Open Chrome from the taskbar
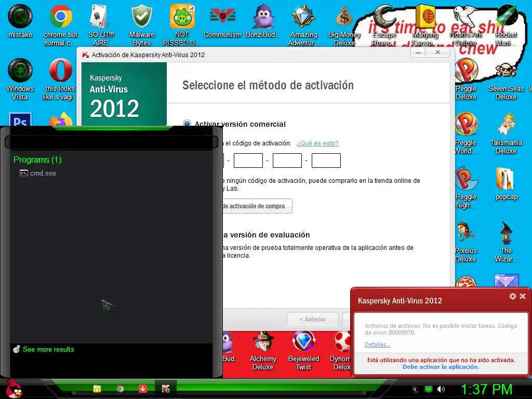532x399 pixels. click(x=120, y=389)
